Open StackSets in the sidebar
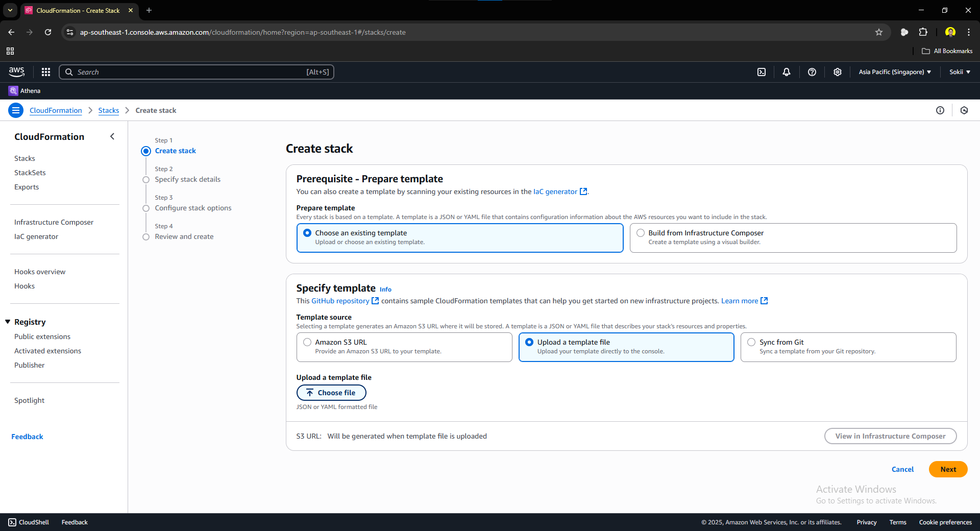 [x=30, y=173]
